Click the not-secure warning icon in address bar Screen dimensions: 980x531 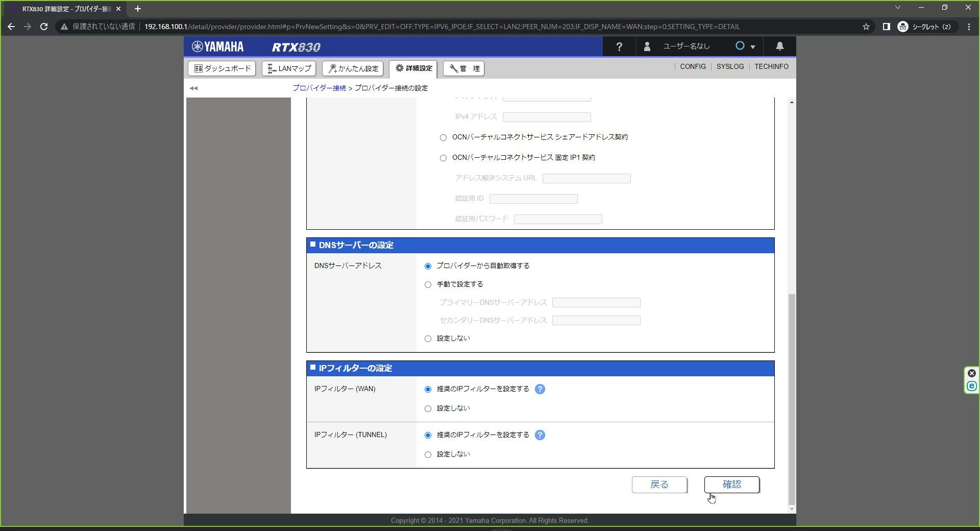tap(64, 27)
